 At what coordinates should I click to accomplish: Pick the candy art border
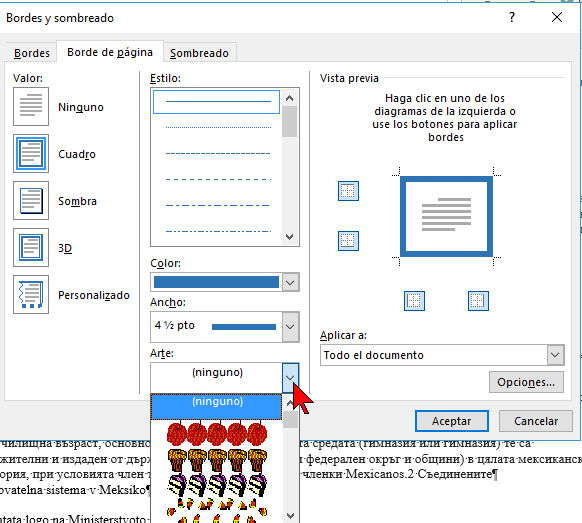[217, 485]
